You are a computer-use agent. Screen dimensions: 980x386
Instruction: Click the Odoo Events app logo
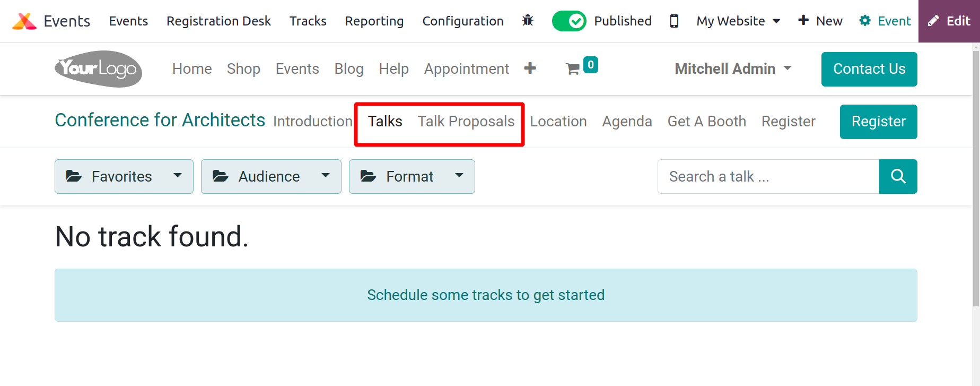pyautogui.click(x=24, y=21)
